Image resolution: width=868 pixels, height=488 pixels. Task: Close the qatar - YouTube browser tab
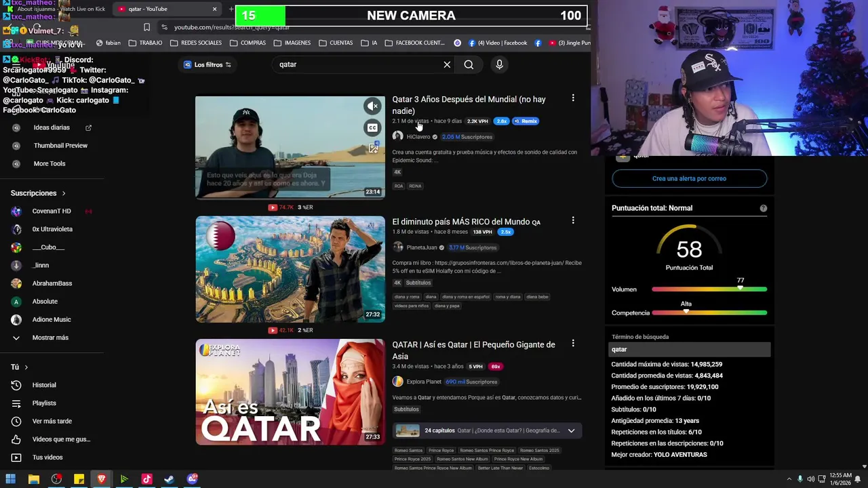click(214, 9)
